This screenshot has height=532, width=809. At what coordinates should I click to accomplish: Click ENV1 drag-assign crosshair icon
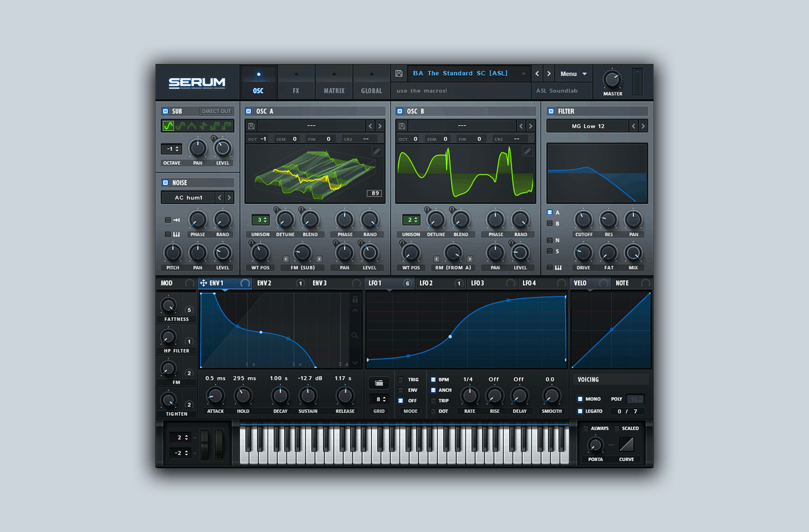pyautogui.click(x=204, y=283)
